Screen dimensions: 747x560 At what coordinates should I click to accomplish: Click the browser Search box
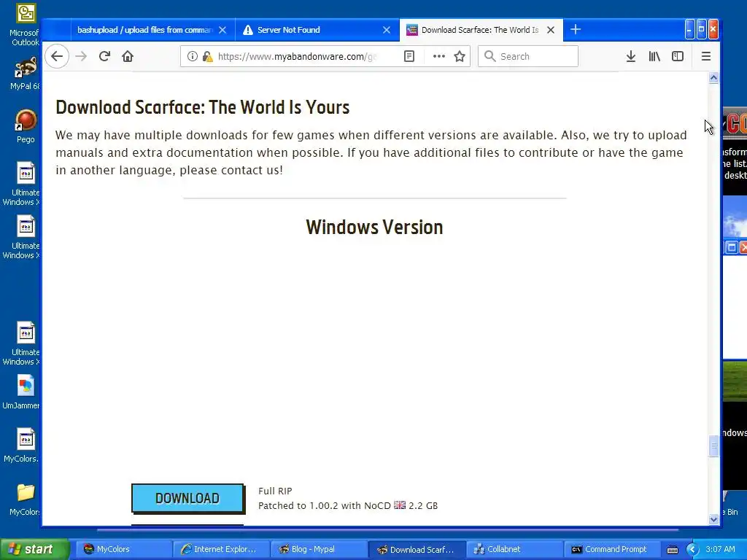(x=528, y=56)
